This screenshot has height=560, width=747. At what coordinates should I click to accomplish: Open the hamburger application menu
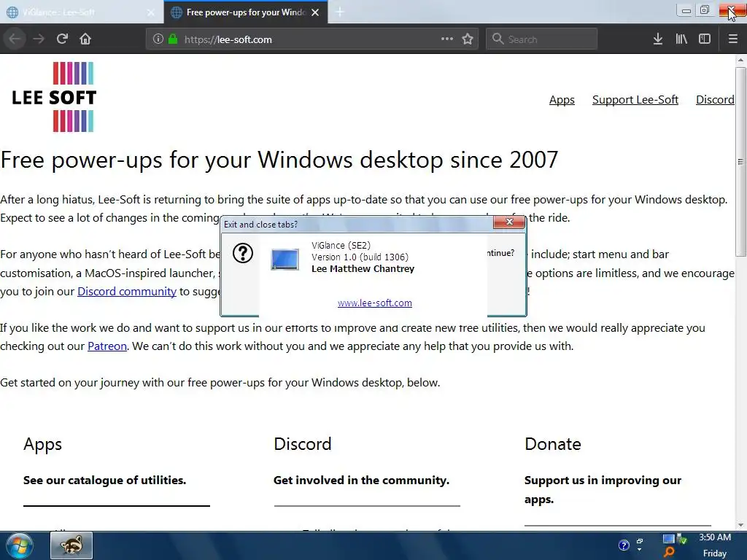click(x=733, y=39)
